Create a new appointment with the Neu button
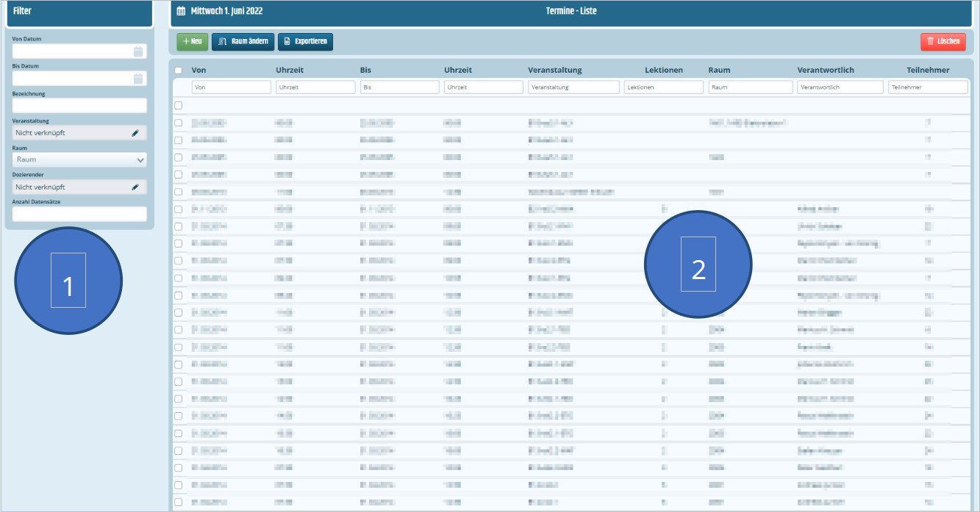The height and width of the screenshot is (512, 980). click(193, 42)
